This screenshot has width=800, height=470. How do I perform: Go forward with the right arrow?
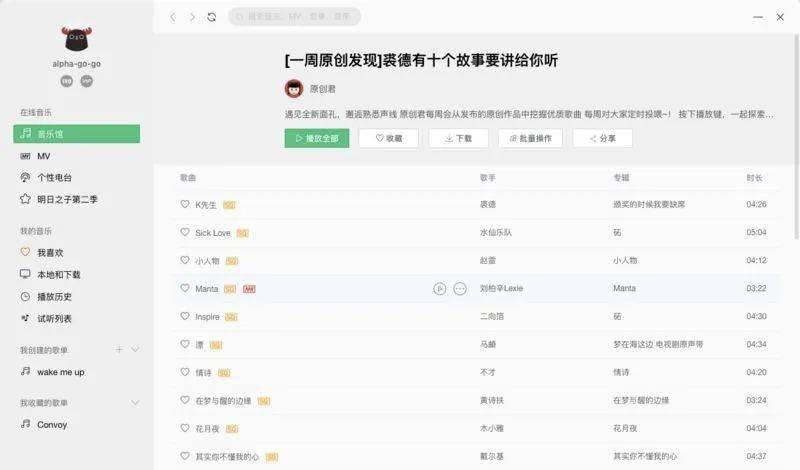coord(192,17)
